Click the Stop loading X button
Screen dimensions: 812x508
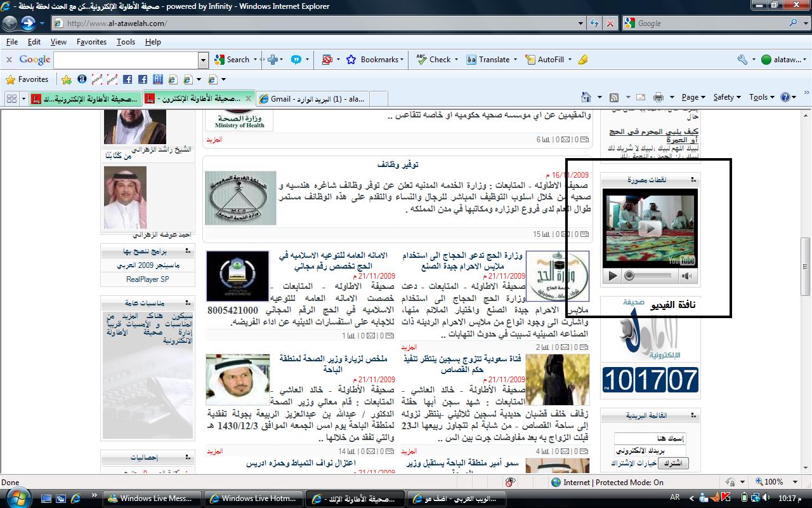point(610,23)
